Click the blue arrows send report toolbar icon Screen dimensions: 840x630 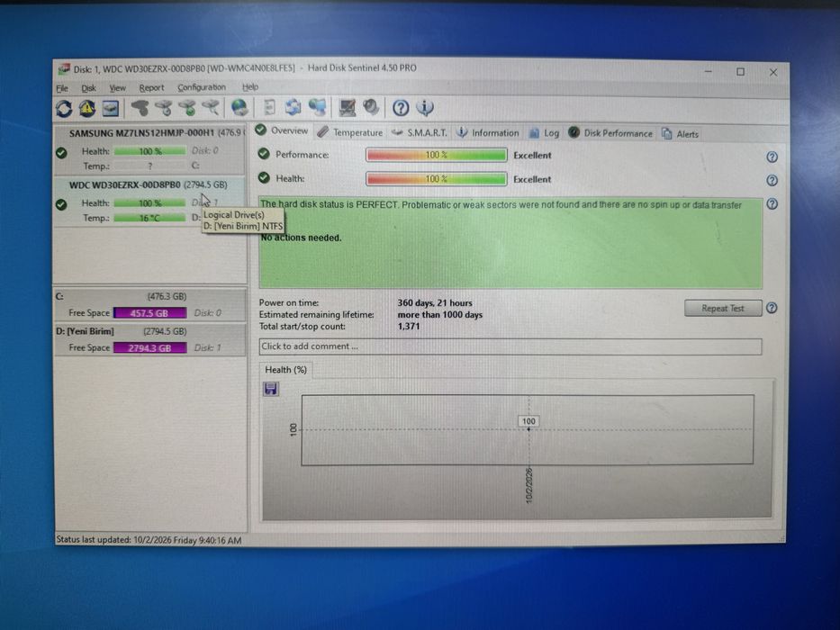[293, 108]
